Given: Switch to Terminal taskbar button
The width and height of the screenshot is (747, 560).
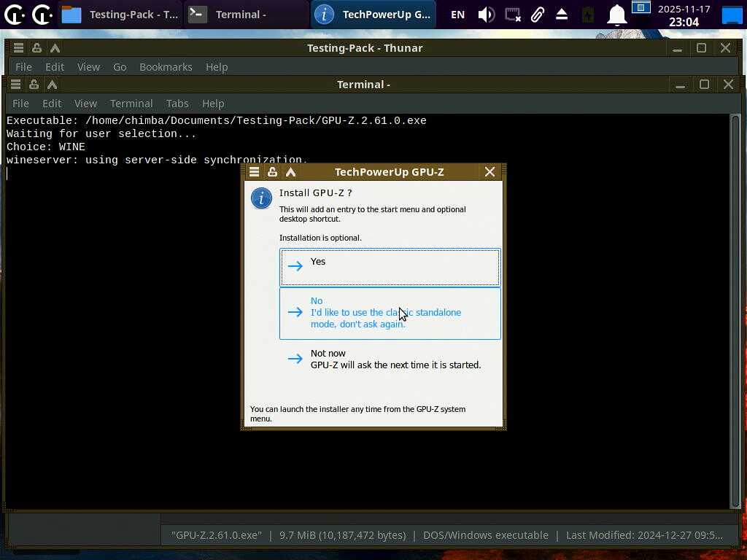Looking at the screenshot, I should (247, 15).
